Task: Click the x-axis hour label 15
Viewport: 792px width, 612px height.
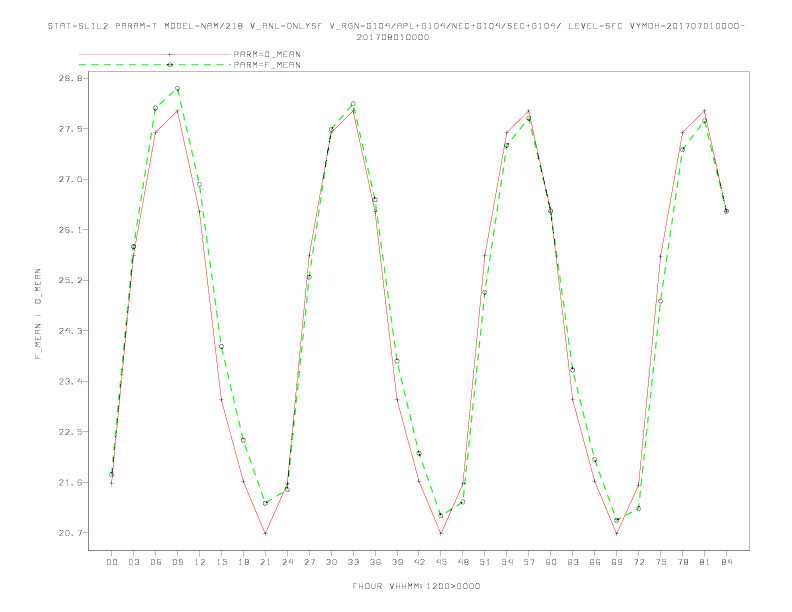Action: (221, 562)
